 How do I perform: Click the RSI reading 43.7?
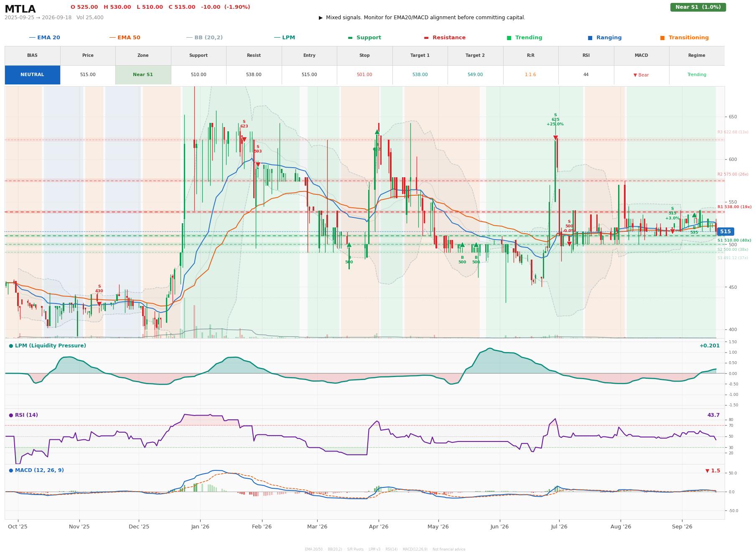[713, 415]
